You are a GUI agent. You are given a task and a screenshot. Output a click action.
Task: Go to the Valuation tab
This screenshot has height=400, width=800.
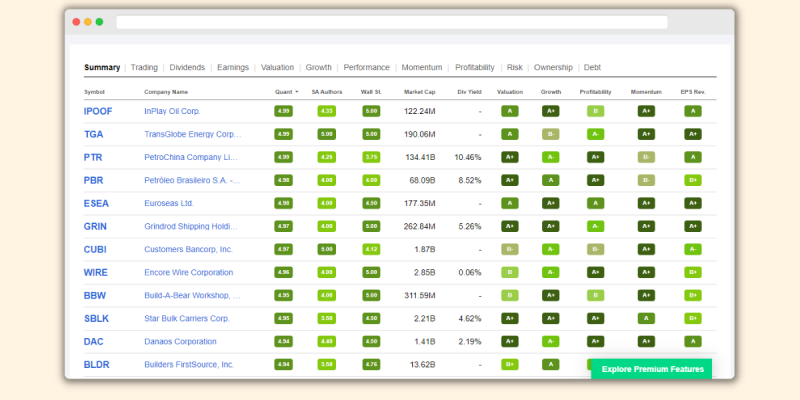277,67
